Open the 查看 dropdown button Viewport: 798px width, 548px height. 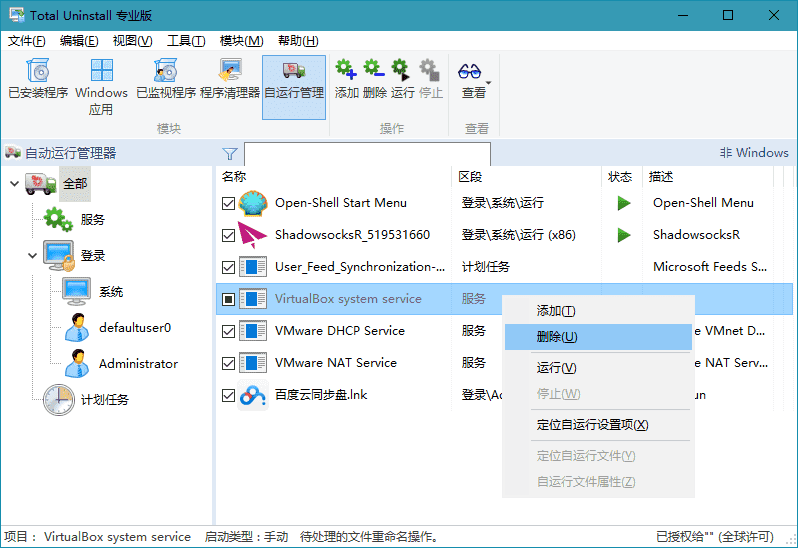(473, 80)
